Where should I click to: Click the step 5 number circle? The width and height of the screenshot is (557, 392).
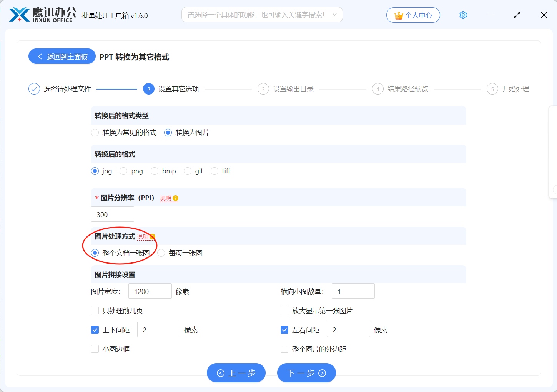pyautogui.click(x=492, y=89)
